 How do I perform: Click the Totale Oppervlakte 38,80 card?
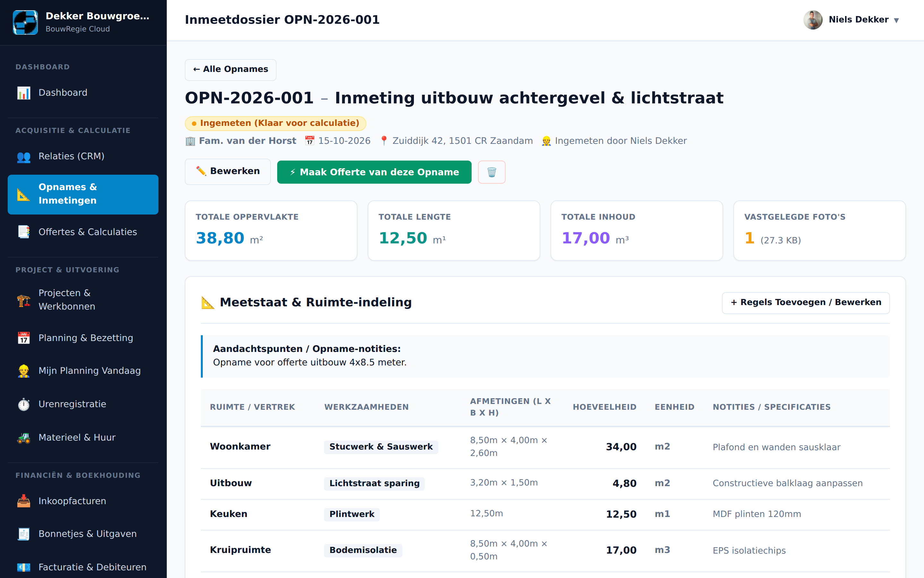coord(271,231)
